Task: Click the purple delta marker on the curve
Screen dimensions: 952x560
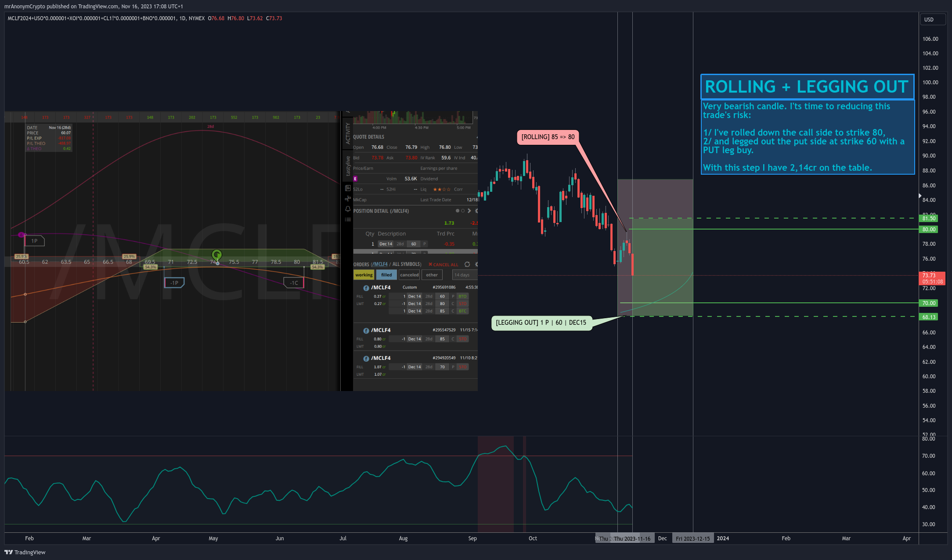Action: pyautogui.click(x=22, y=235)
